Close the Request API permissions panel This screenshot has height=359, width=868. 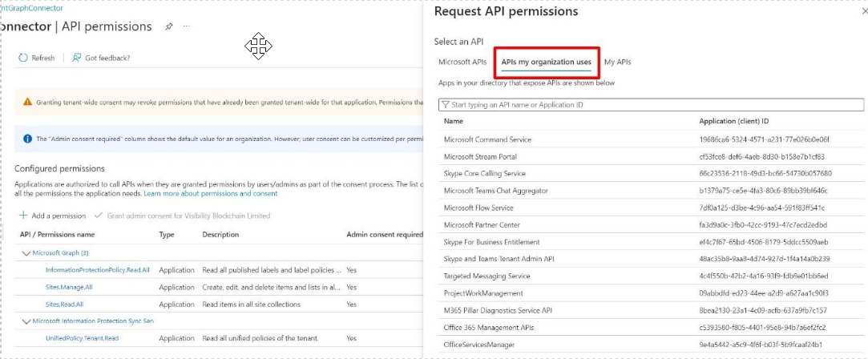863,12
